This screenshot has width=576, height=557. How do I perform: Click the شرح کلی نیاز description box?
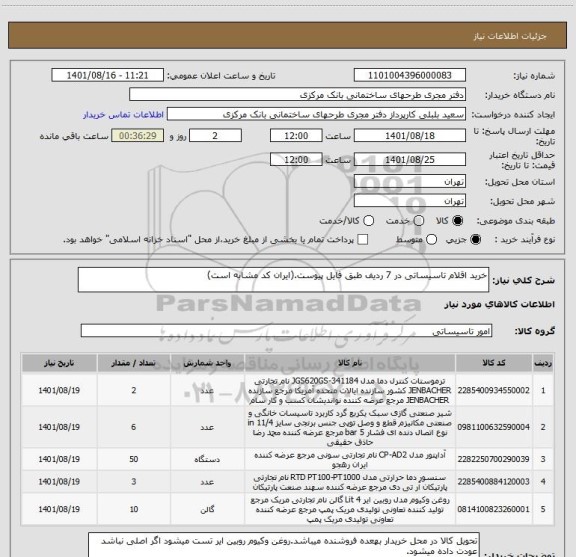(x=283, y=280)
